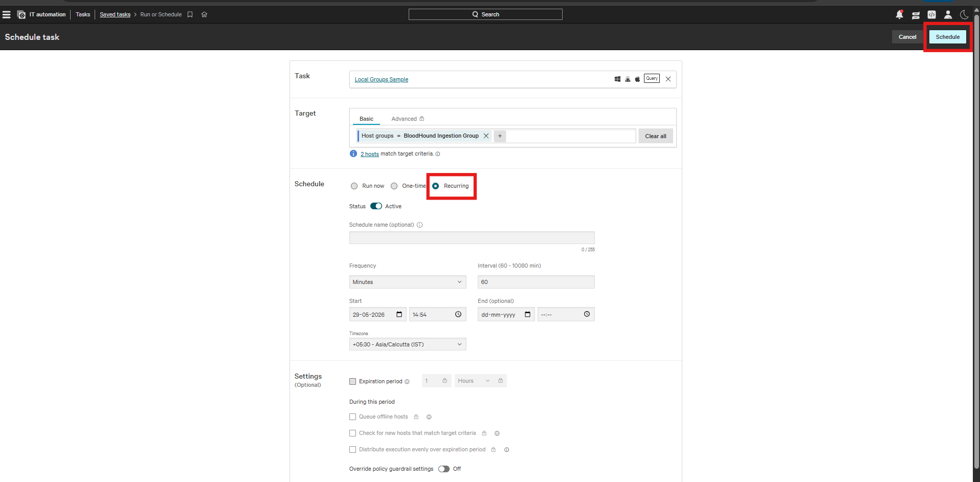The image size is (980, 482).
Task: Open the End time clock picker
Action: [x=587, y=314]
